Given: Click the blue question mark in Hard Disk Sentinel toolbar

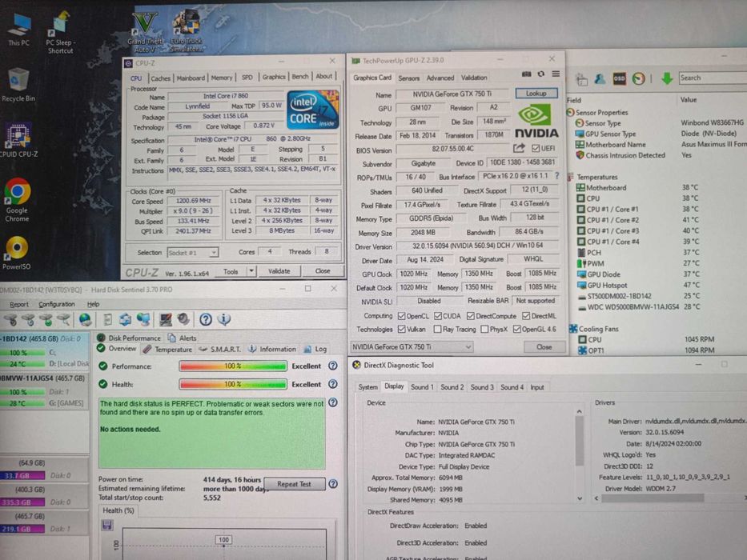Looking at the screenshot, I should pyautogui.click(x=205, y=319).
